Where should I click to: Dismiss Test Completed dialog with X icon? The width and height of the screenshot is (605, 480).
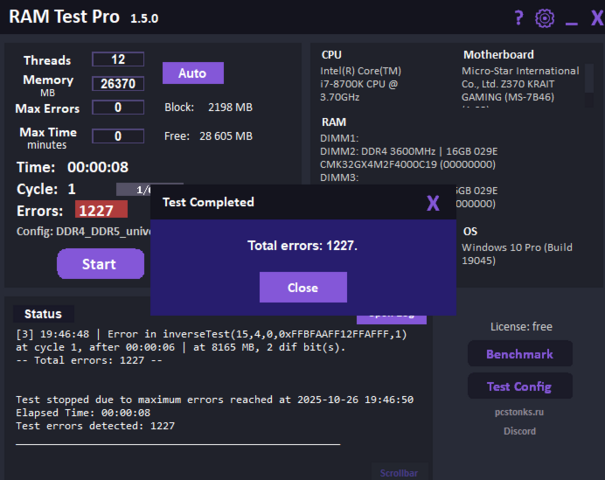tap(433, 203)
